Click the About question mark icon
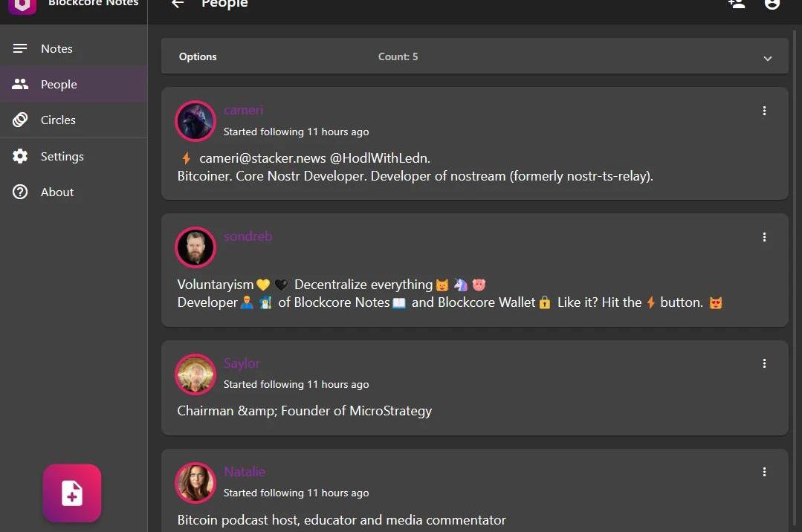The width and height of the screenshot is (802, 532). [x=20, y=192]
